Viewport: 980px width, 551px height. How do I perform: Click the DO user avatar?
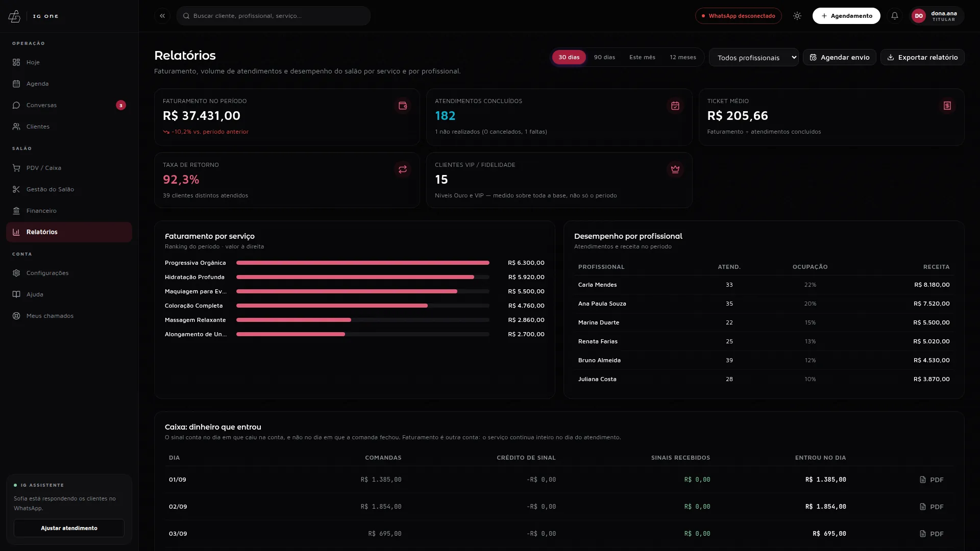tap(919, 16)
